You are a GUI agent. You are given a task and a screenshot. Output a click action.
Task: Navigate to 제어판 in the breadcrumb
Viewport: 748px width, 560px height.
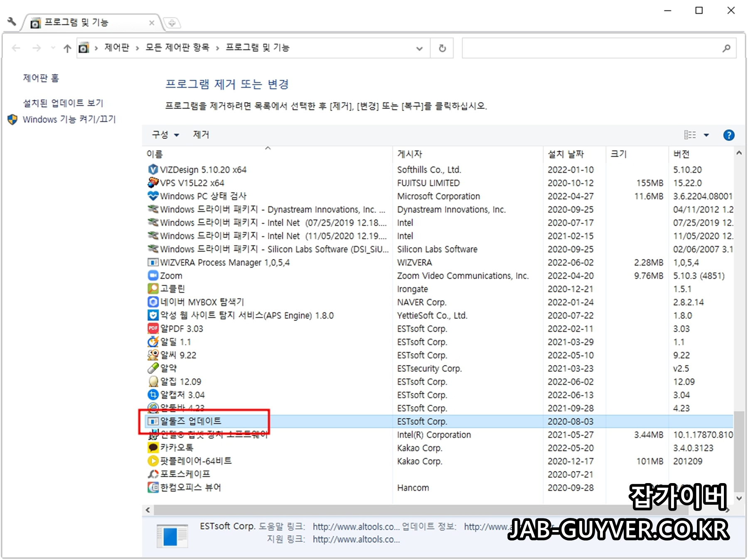[x=117, y=47]
